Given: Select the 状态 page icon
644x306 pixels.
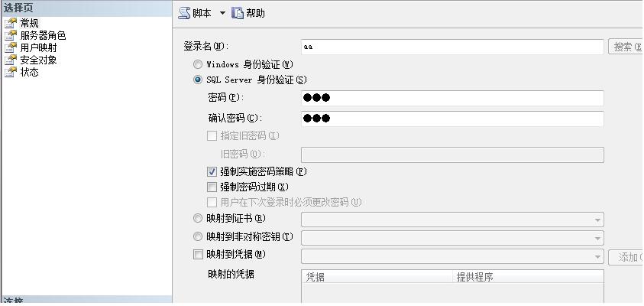Looking at the screenshot, I should [11, 72].
